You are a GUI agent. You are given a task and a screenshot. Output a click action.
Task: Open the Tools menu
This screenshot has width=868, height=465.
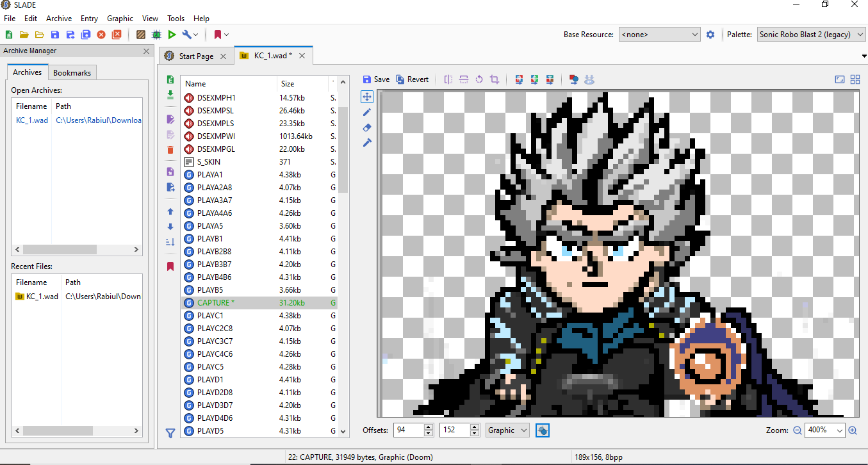(176, 19)
